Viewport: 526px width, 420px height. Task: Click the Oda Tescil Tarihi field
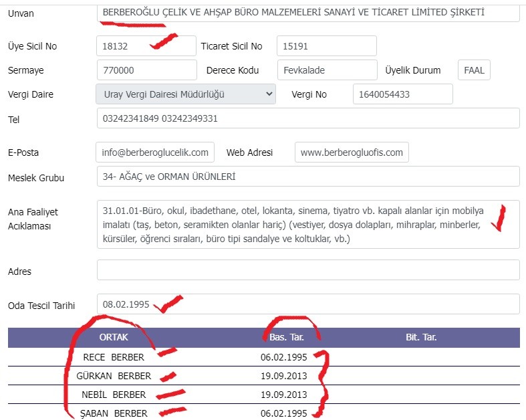pyautogui.click(x=308, y=304)
